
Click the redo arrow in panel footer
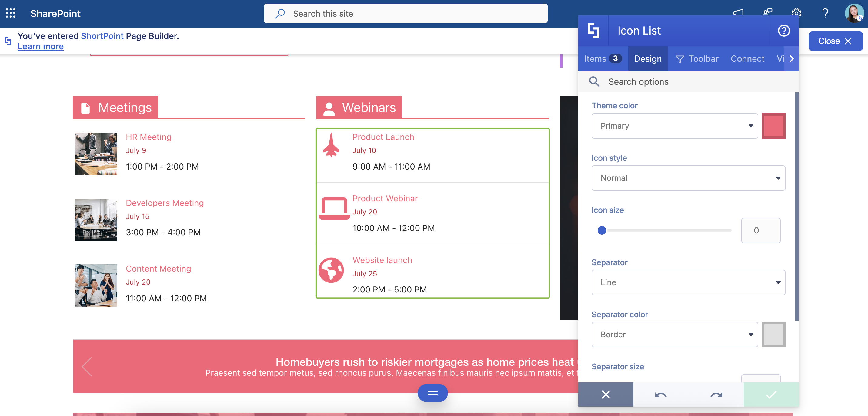tap(716, 395)
